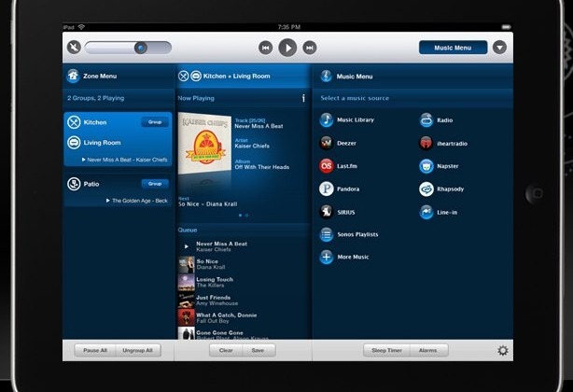The image size is (573, 392).
Task: Open the Rhapsody music service
Action: coord(426,189)
